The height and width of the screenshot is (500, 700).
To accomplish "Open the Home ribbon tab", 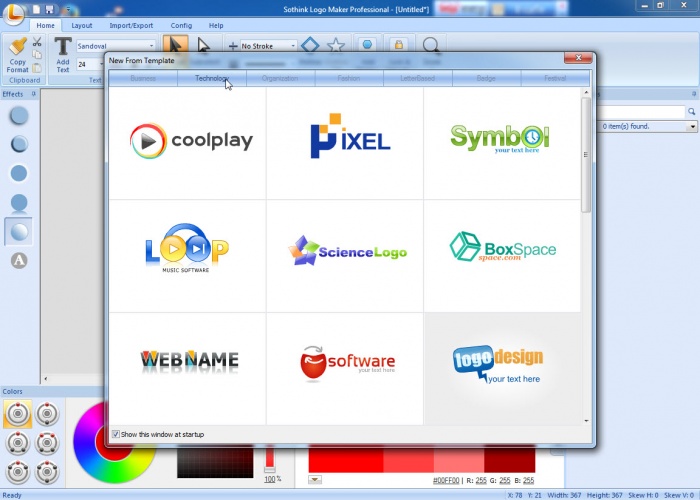I will click(x=46, y=25).
